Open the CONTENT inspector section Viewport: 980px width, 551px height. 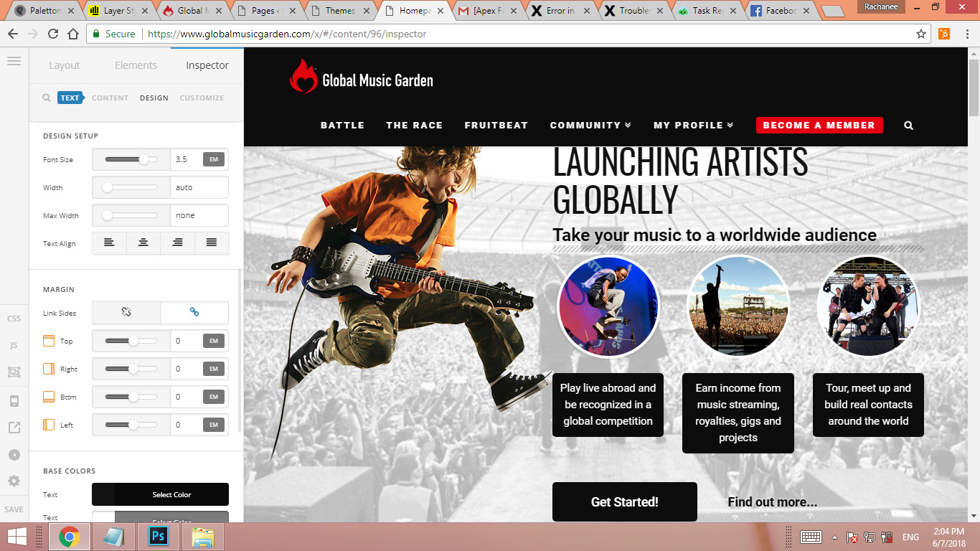[x=110, y=98]
